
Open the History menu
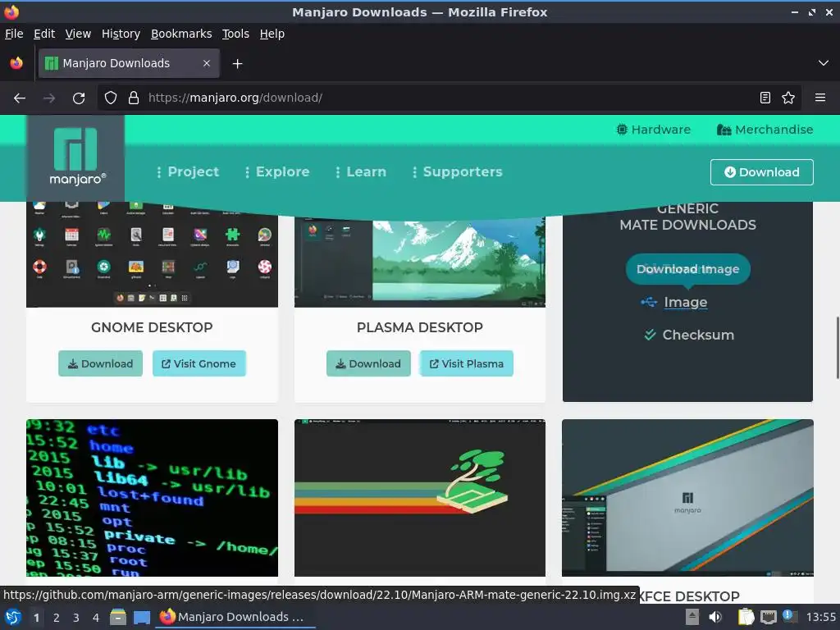point(121,34)
